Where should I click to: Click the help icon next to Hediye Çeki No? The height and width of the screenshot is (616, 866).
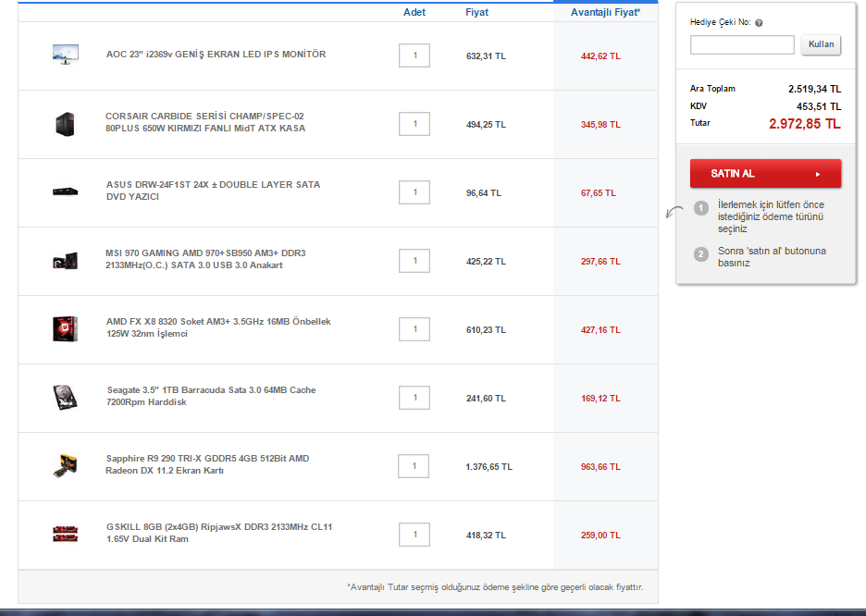pyautogui.click(x=759, y=22)
